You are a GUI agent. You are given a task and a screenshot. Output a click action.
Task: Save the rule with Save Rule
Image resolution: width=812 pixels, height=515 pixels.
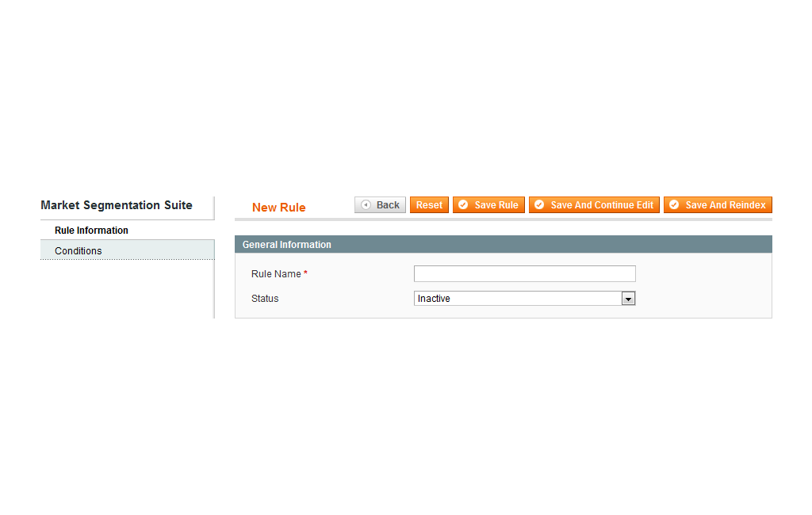point(488,205)
